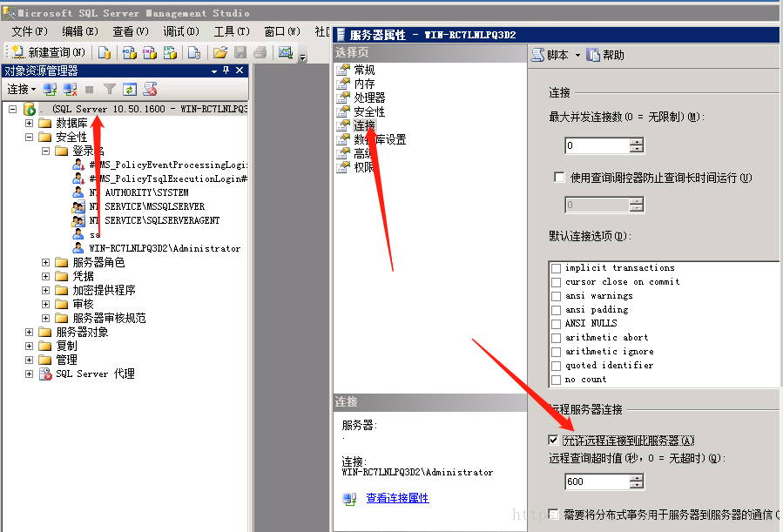Expand the 服务器审核规范 folder

click(46, 319)
